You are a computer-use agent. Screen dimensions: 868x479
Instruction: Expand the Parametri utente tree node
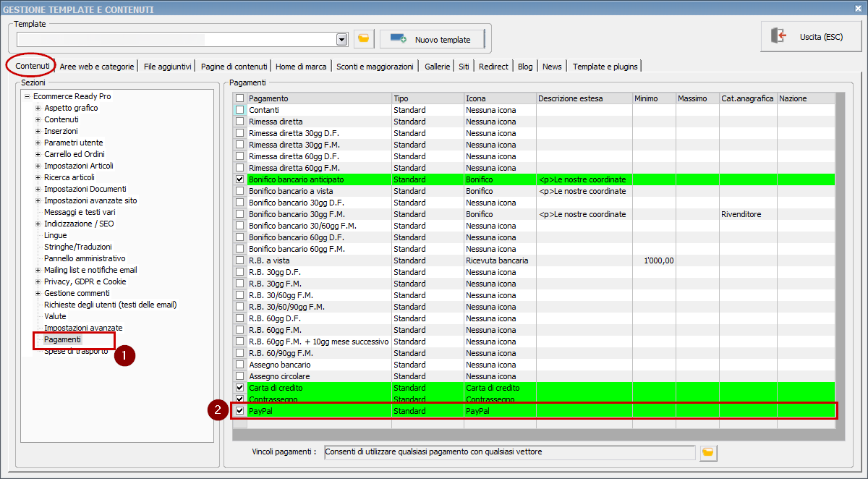[x=38, y=143]
